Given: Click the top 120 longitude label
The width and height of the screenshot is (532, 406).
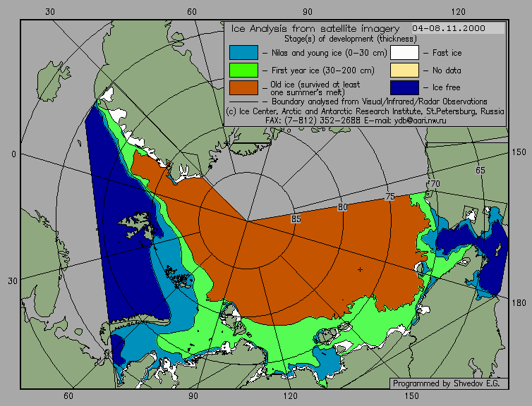Looking at the screenshot, I should [x=459, y=12].
